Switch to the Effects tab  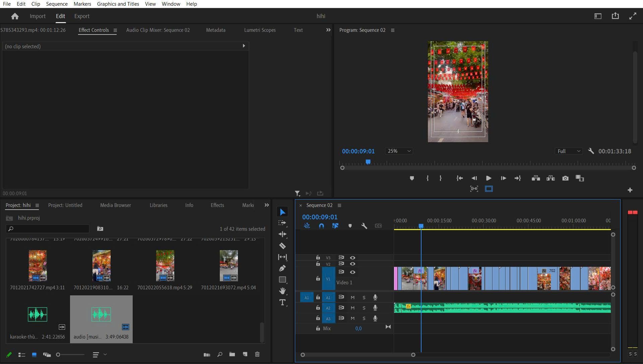pos(217,205)
